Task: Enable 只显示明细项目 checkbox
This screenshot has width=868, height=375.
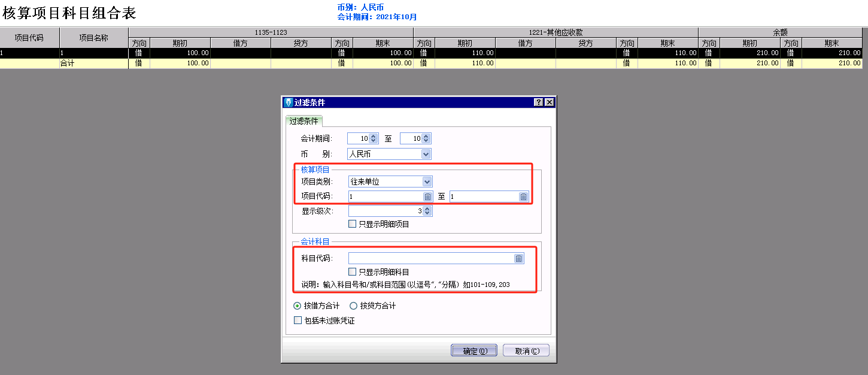Action: point(353,224)
